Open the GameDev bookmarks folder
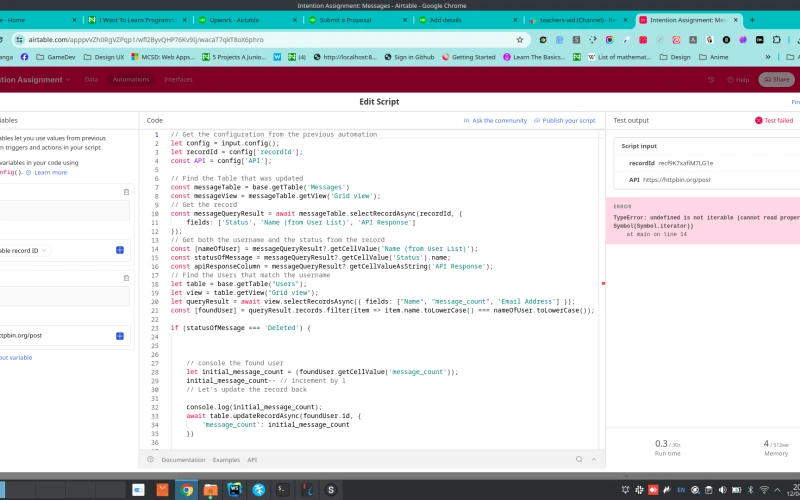This screenshot has height=500, width=800. point(56,57)
